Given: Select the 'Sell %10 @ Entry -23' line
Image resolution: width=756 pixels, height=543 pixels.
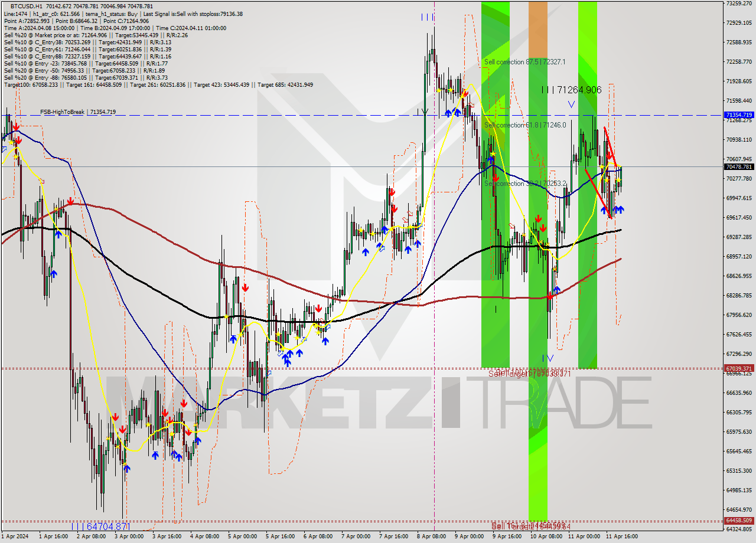Looking at the screenshot, I should tap(86, 63).
